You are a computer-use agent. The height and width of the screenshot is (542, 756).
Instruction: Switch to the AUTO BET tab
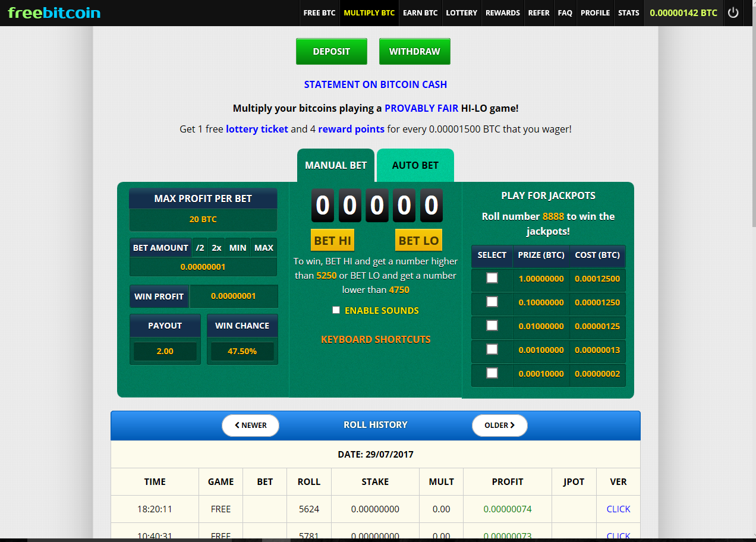415,165
